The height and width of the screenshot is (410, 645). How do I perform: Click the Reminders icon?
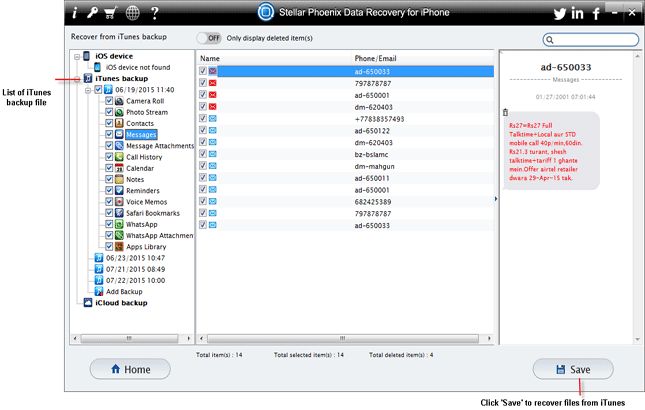coord(119,190)
